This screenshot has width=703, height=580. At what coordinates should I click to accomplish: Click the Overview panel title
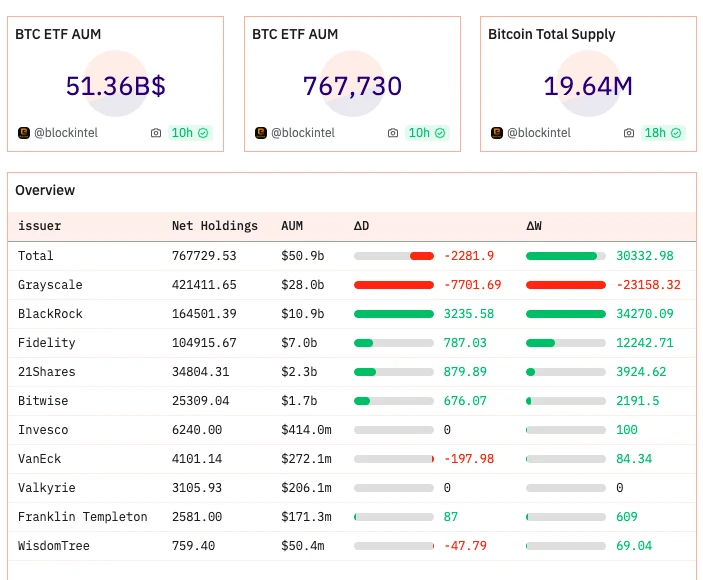click(x=45, y=190)
